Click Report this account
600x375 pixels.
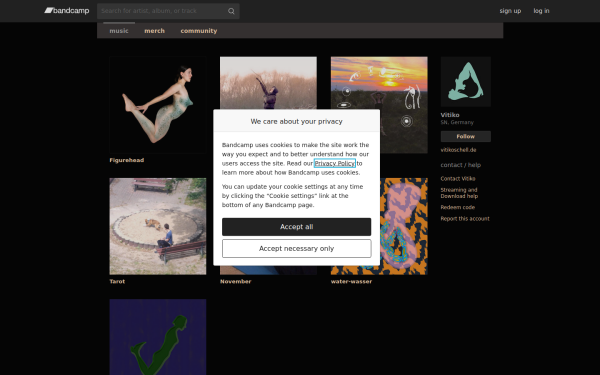click(x=465, y=219)
